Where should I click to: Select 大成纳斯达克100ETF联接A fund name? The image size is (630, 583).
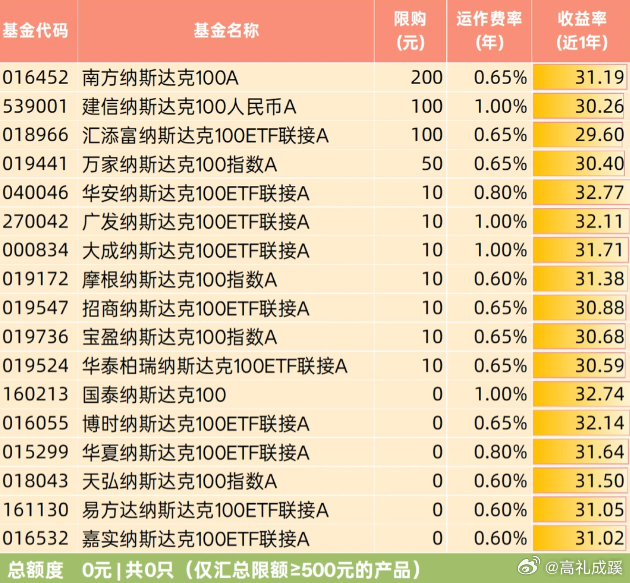click(x=196, y=251)
